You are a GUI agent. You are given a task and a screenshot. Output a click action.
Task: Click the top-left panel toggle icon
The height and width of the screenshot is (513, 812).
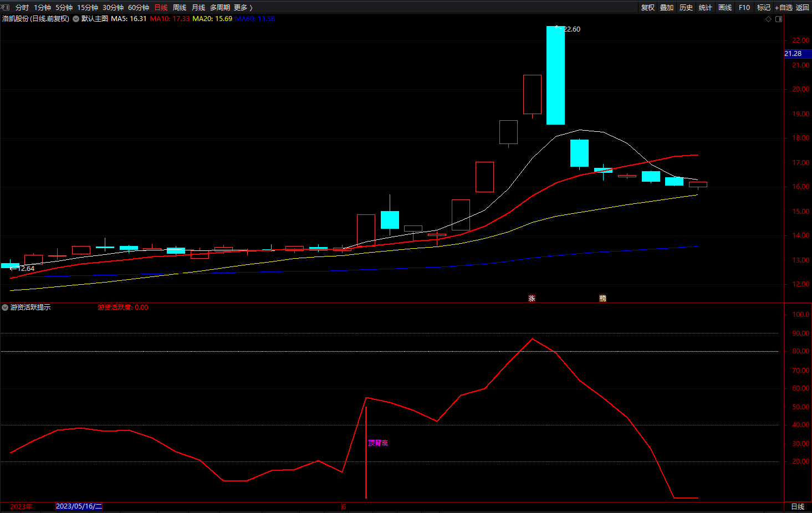pos(5,7)
